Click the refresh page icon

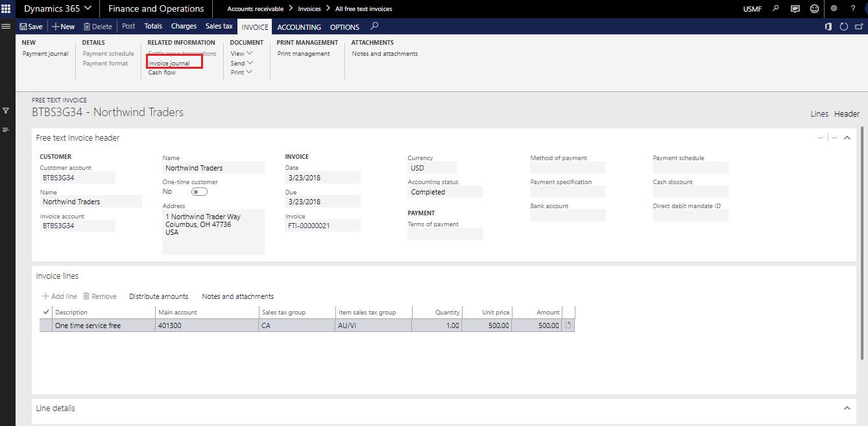[843, 27]
